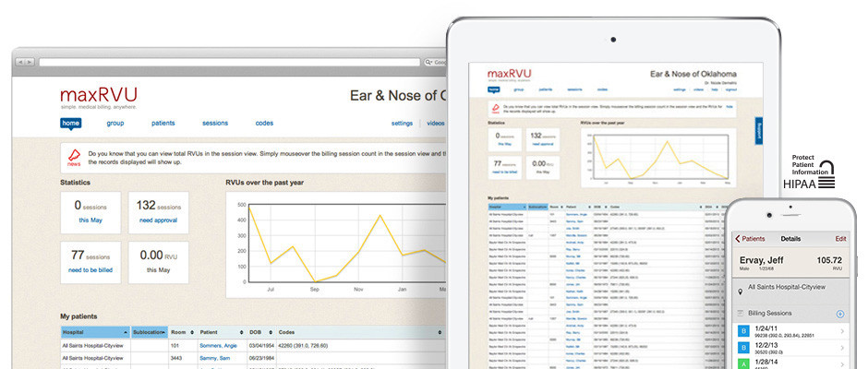Click the maxRVU logo in the browser window
The height and width of the screenshot is (369, 868).
pyautogui.click(x=99, y=95)
